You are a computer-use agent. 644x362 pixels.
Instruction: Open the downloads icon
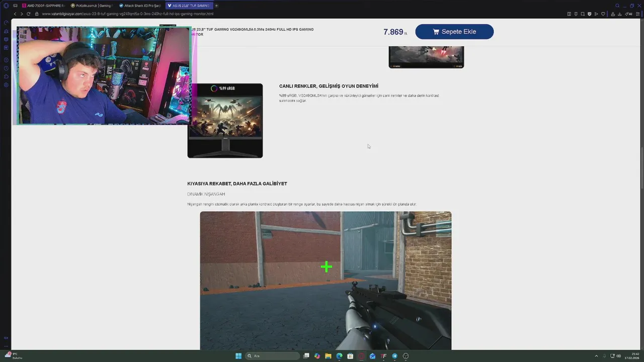coord(619,14)
